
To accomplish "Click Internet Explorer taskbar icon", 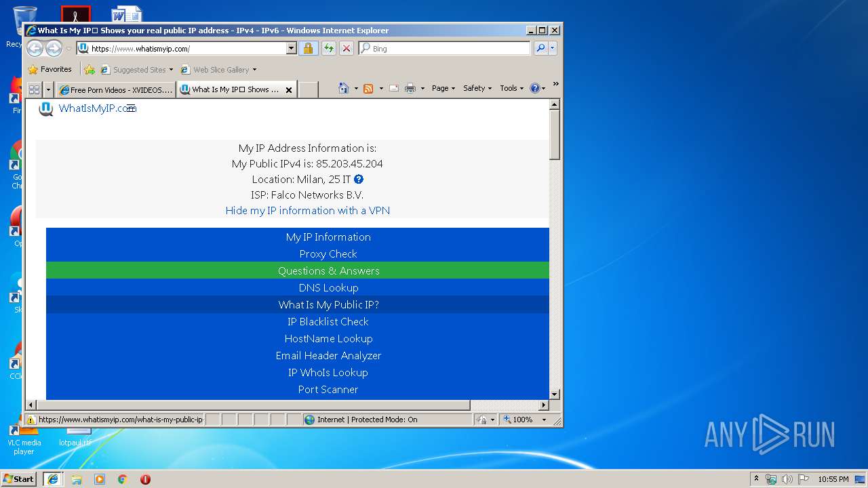I will click(53, 479).
